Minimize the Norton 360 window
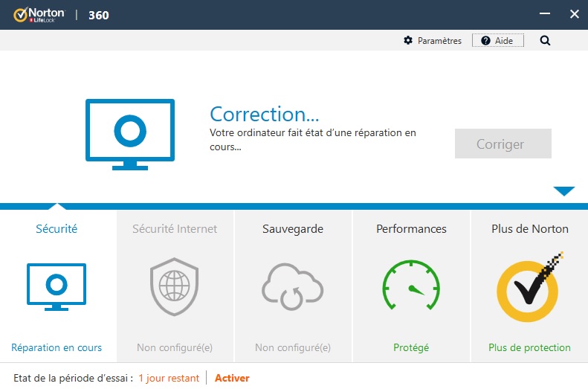588x389 pixels. 545,14
